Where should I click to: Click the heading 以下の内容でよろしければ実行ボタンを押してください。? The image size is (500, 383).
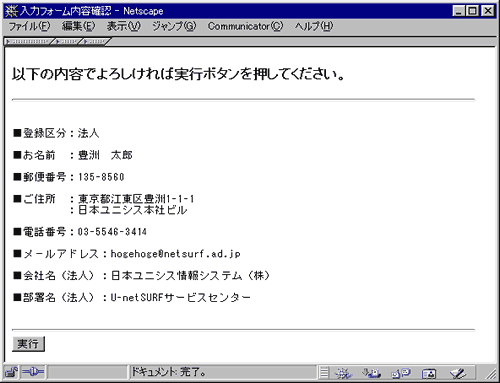click(x=178, y=74)
